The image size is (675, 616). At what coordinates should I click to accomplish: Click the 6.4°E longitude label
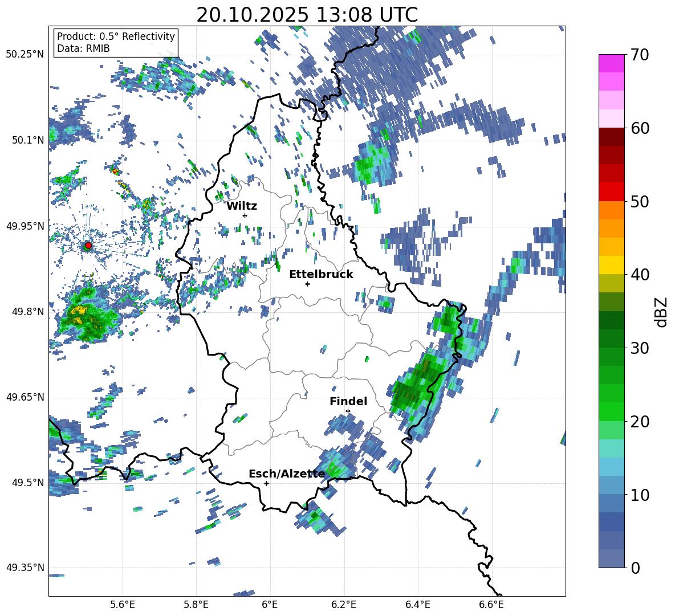click(417, 605)
